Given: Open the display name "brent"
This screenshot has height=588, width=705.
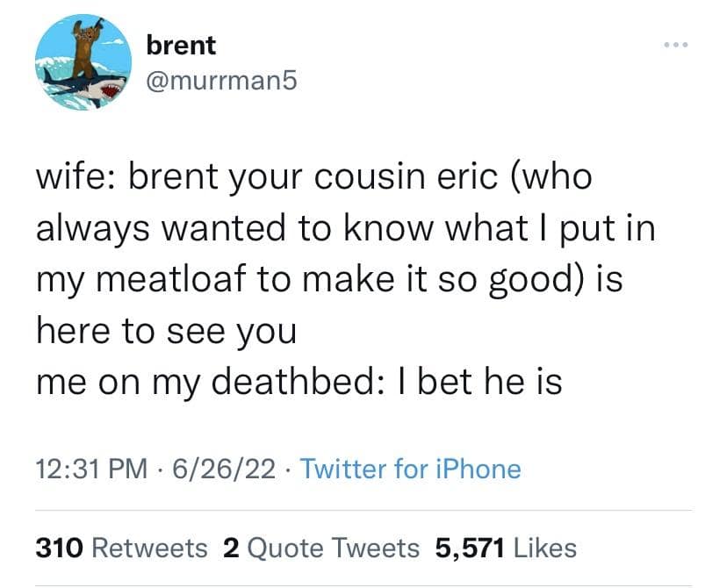Looking at the screenshot, I should 181,44.
